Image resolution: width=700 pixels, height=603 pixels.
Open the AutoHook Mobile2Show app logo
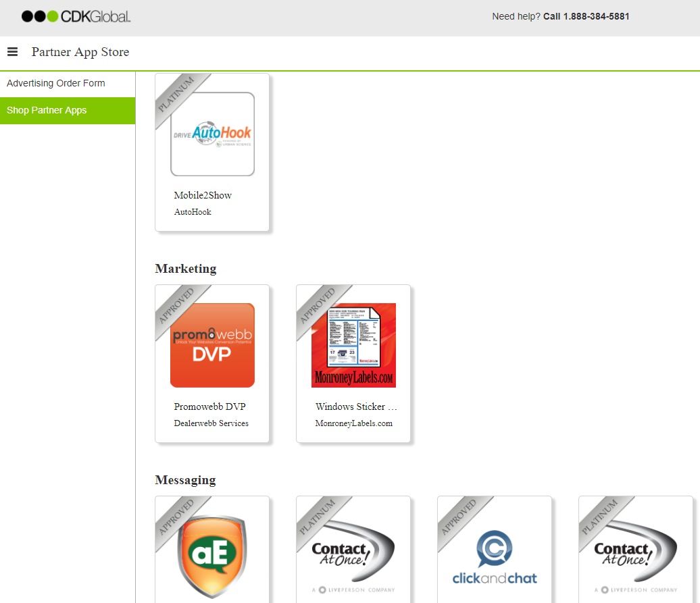pos(212,134)
